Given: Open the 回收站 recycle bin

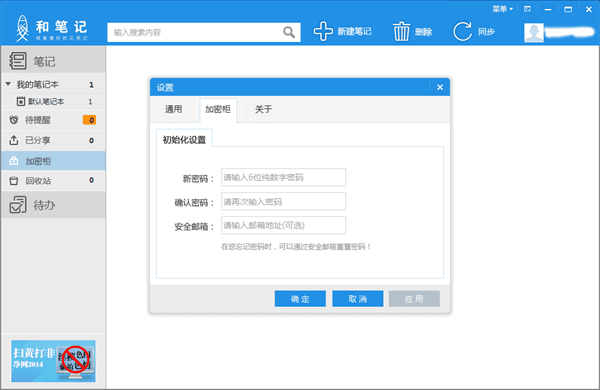Looking at the screenshot, I should [53, 181].
